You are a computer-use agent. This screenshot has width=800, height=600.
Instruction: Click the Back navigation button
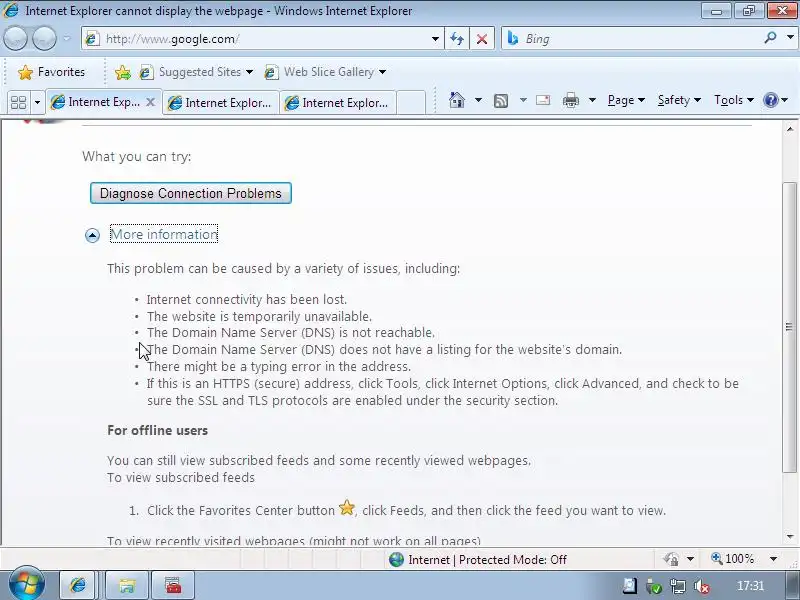[15, 39]
